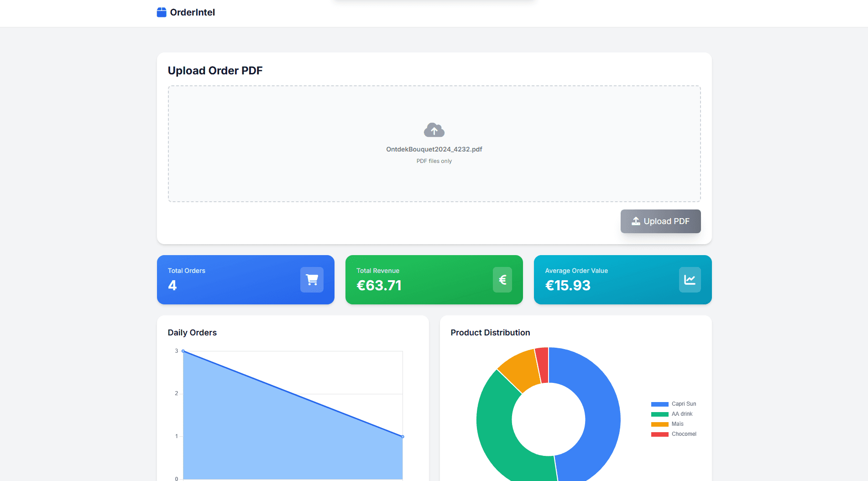The height and width of the screenshot is (481, 868).
Task: Click the OrderIntel box logo icon
Action: pos(162,12)
